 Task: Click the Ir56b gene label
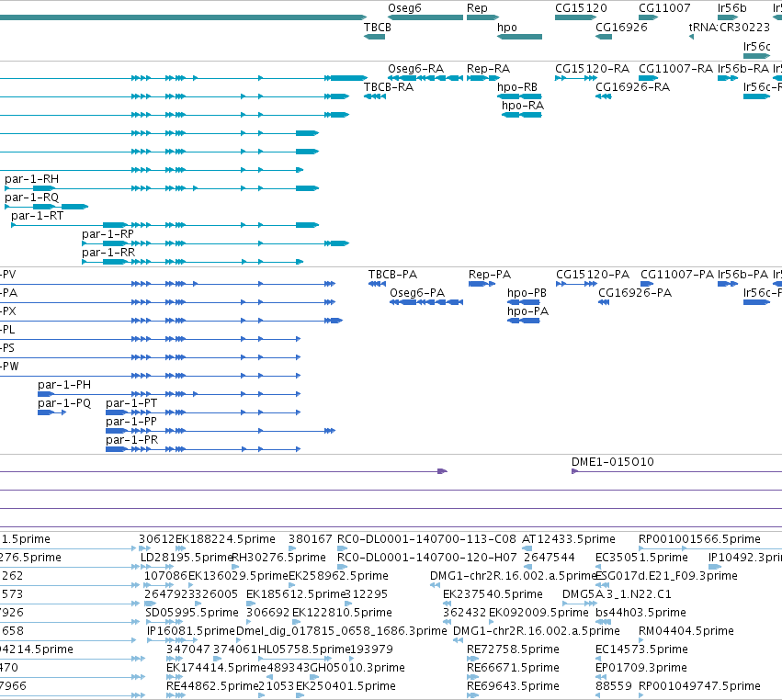731,8
